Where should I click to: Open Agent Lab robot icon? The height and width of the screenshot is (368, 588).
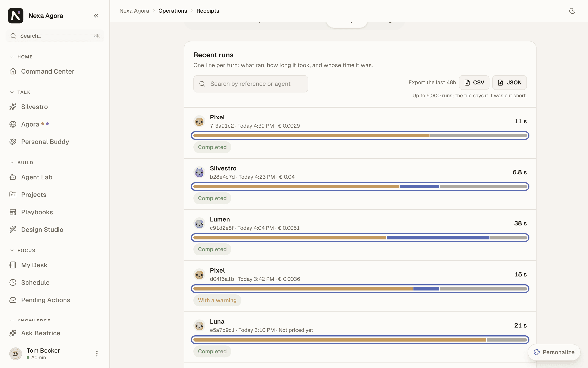pos(13,177)
